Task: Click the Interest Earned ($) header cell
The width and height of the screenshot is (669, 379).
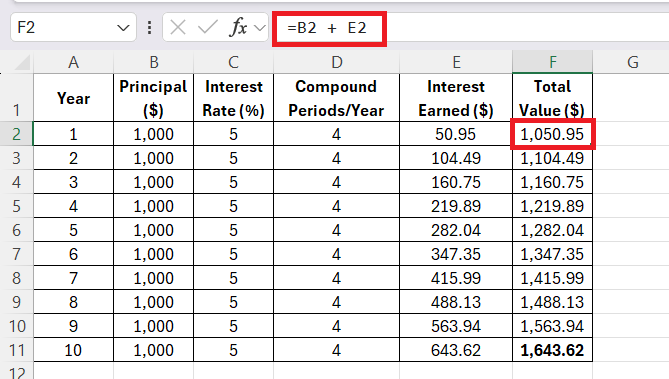Action: 456,98
